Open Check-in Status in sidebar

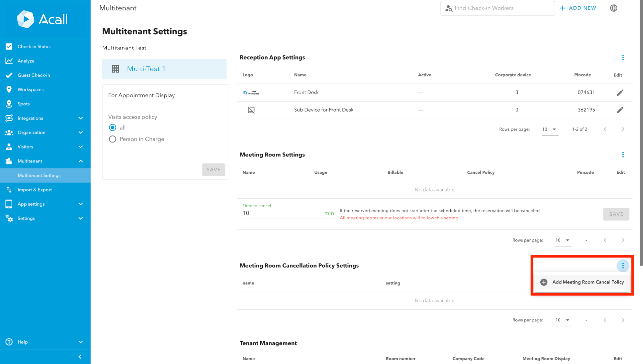(34, 46)
